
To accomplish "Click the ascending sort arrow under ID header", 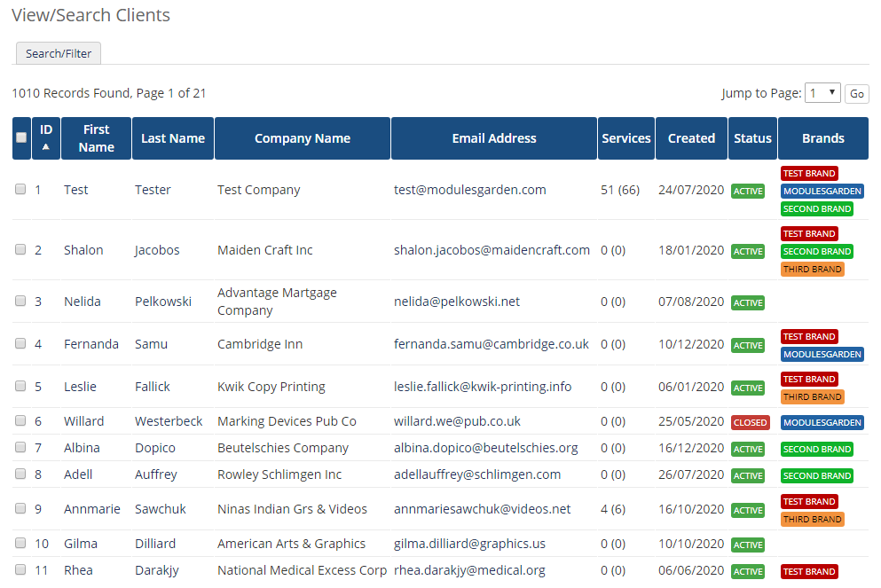I will click(x=45, y=149).
